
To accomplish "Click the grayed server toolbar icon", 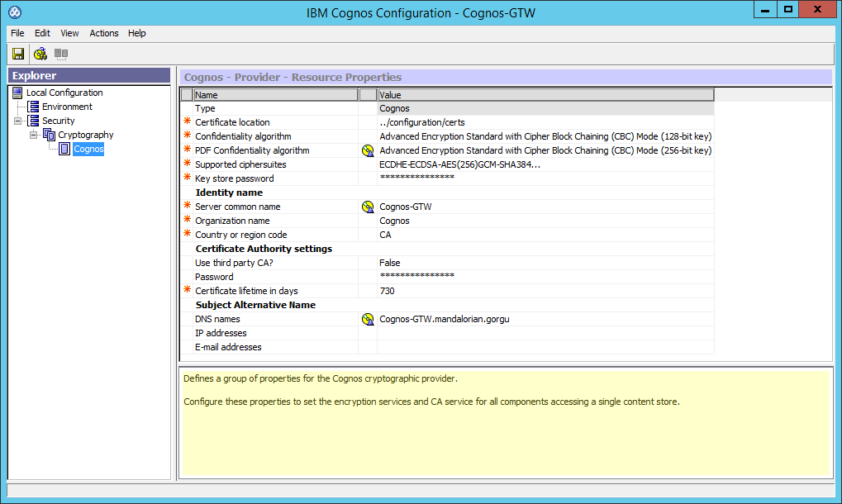I will (61, 54).
